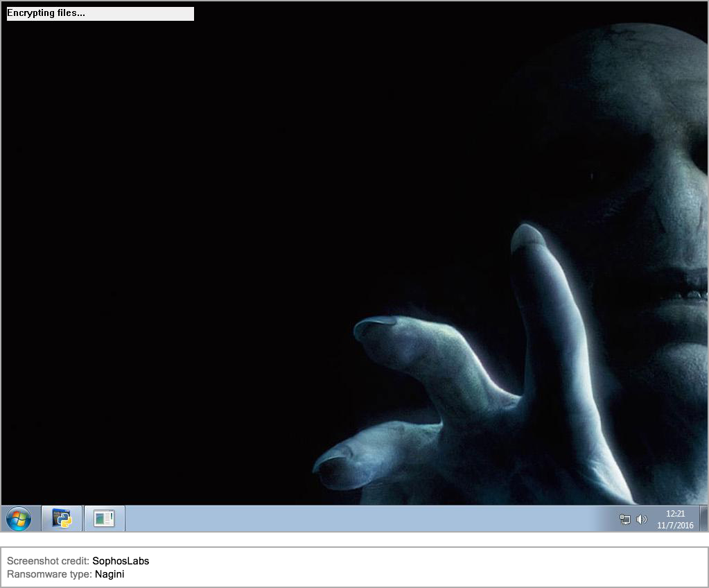Open the second taskbar window icon

point(104,519)
